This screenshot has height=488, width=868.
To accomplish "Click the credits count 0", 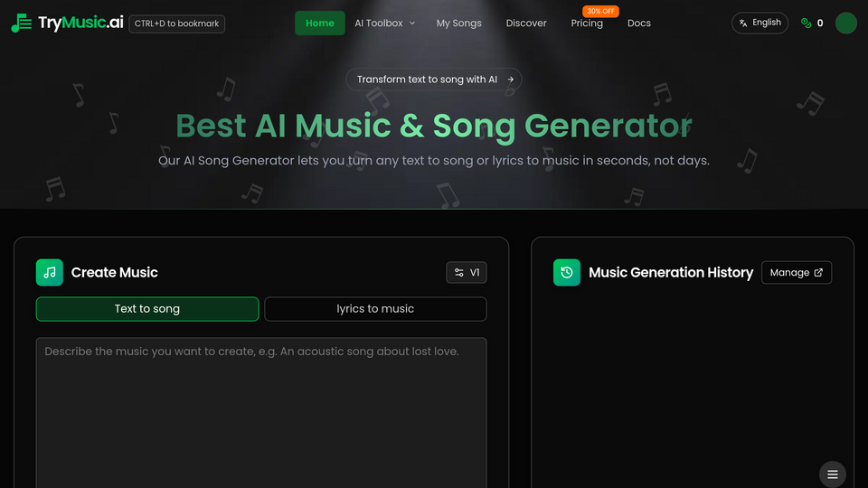I will (820, 23).
